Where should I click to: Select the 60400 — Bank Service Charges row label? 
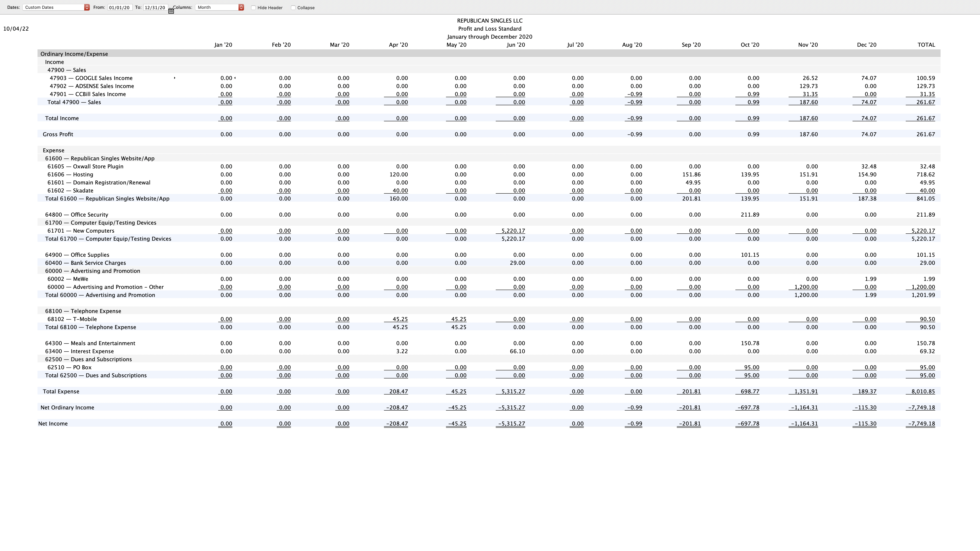pyautogui.click(x=86, y=263)
